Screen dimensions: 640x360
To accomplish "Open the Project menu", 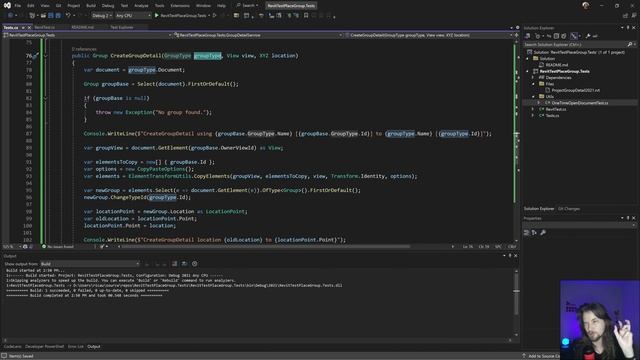I will pyautogui.click(x=73, y=6).
